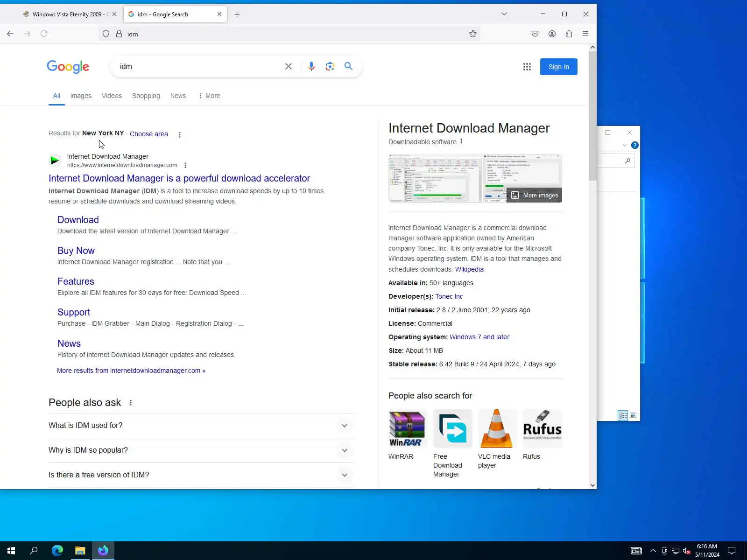This screenshot has height=560, width=747.
Task: Open the News sitelink under IDM result
Action: (x=69, y=343)
